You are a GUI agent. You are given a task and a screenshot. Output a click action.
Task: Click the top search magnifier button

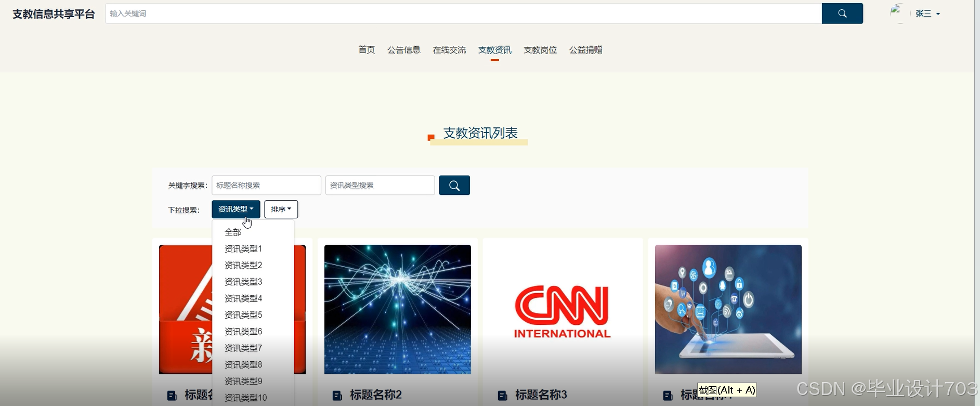[x=842, y=14]
